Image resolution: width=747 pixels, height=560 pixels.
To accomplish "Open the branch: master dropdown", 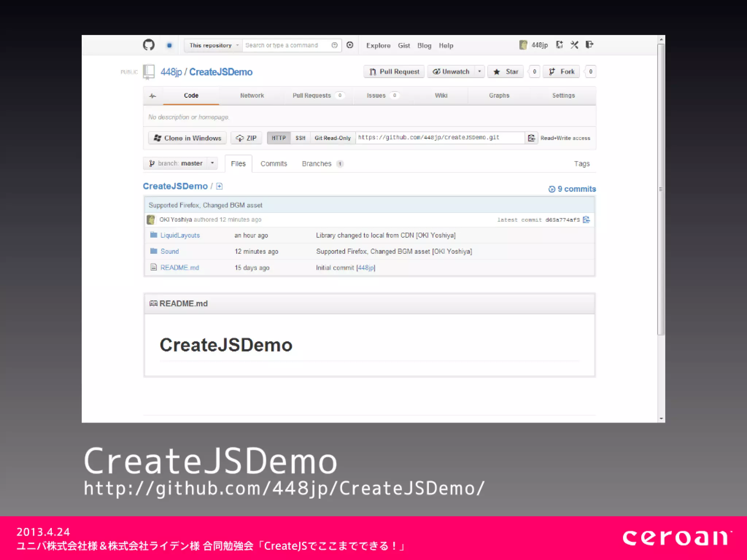I will (181, 163).
